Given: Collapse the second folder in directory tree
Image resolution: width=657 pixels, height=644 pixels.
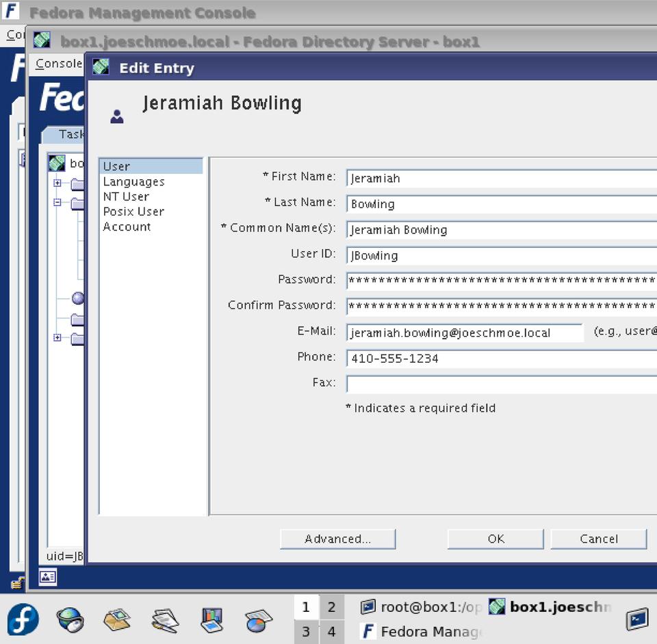Looking at the screenshot, I should click(x=57, y=203).
